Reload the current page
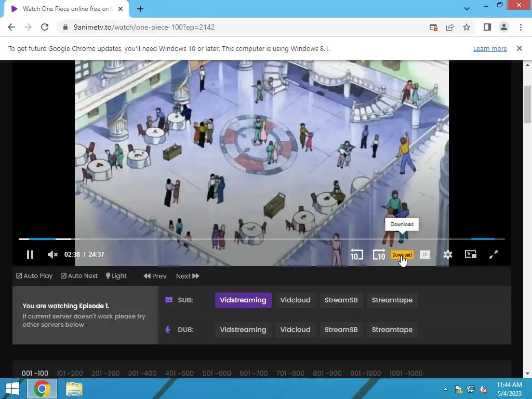Viewport: 532px width, 399px height. tap(45, 27)
